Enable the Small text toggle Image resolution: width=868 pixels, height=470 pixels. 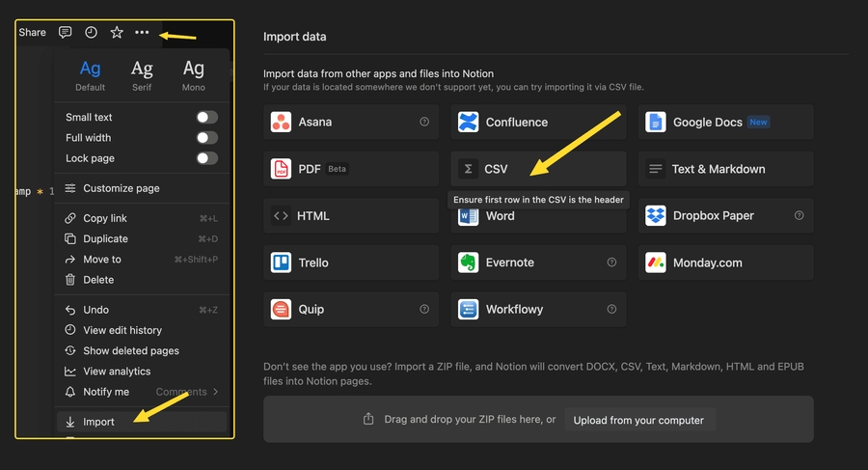click(x=206, y=118)
